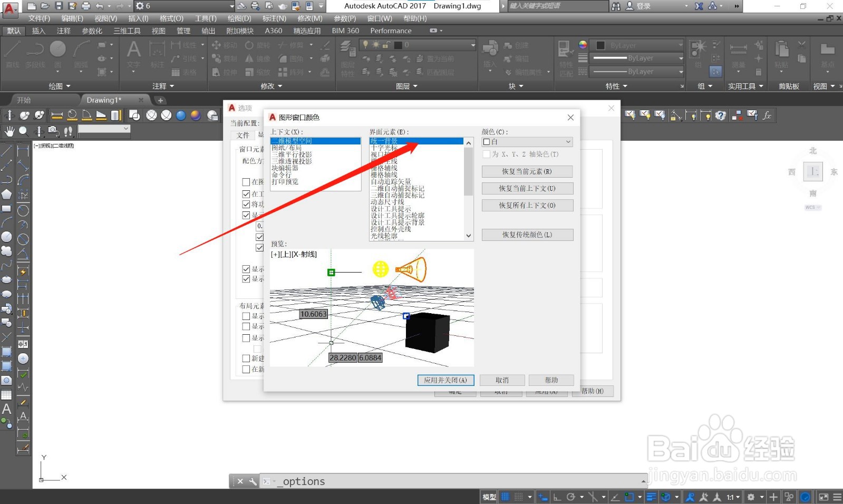Click the layer color swatch in ribbon

pyautogui.click(x=398, y=45)
